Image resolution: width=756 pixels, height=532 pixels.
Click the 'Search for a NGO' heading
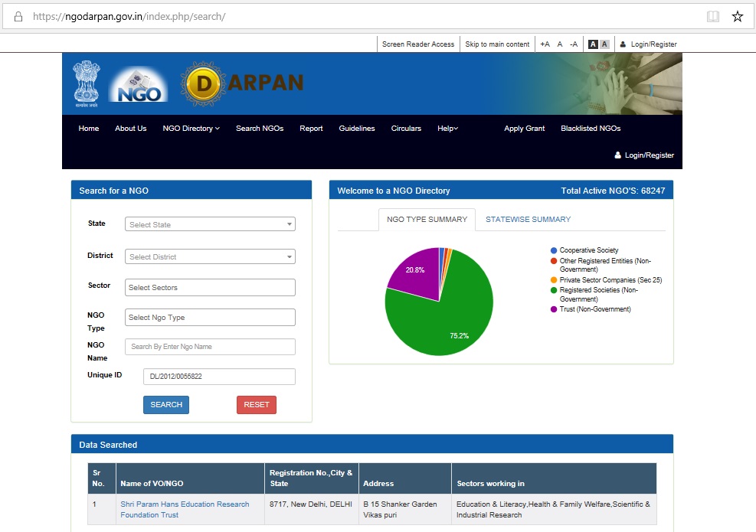114,191
